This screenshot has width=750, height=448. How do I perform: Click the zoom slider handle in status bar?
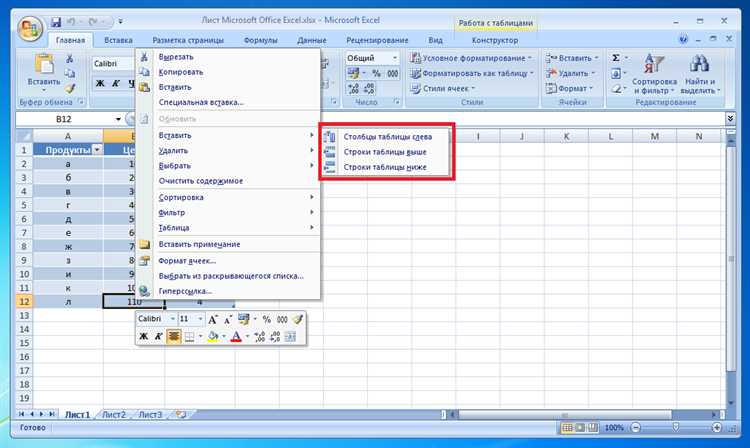(675, 427)
